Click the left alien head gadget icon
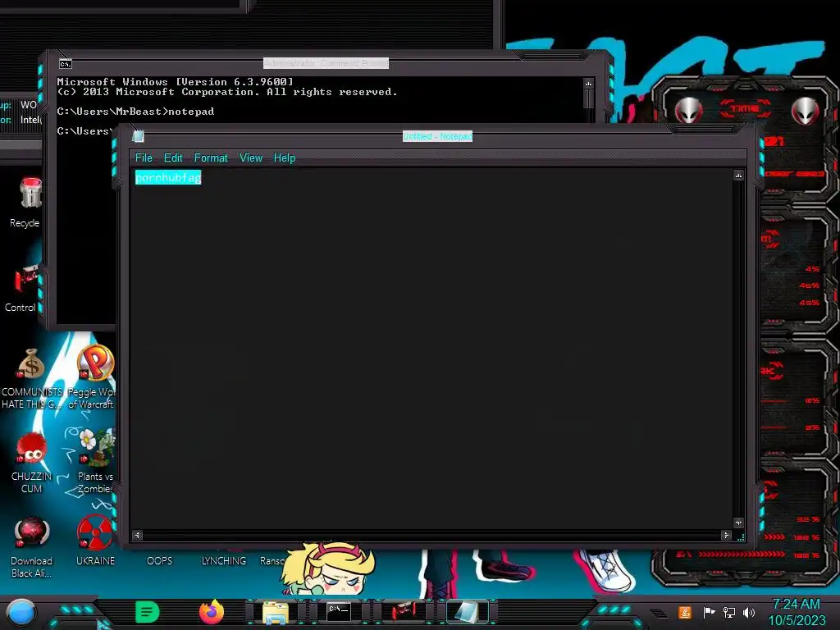 688,111
